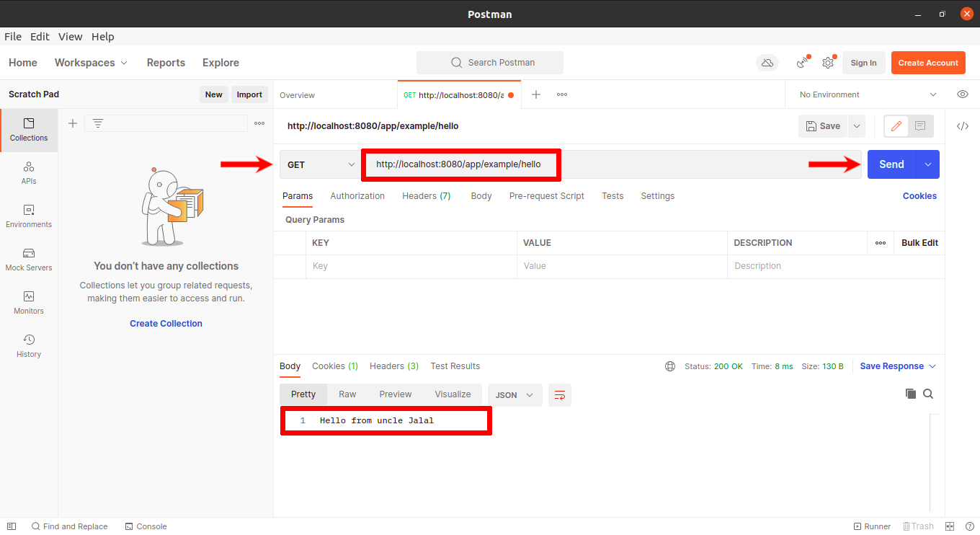Switch to the Authorization tab

pyautogui.click(x=357, y=196)
